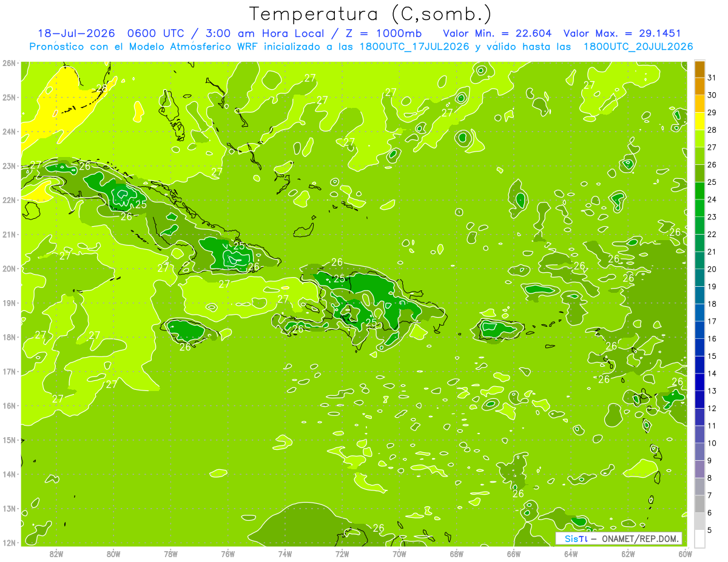Click the "14N" latitude axis label
Image resolution: width=728 pixels, height=562 pixels.
pos(10,474)
